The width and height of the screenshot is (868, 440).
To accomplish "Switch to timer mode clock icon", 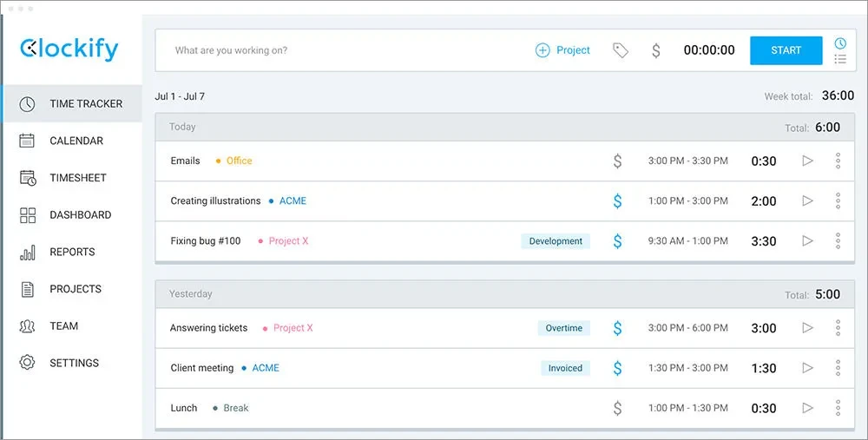I will pyautogui.click(x=840, y=43).
